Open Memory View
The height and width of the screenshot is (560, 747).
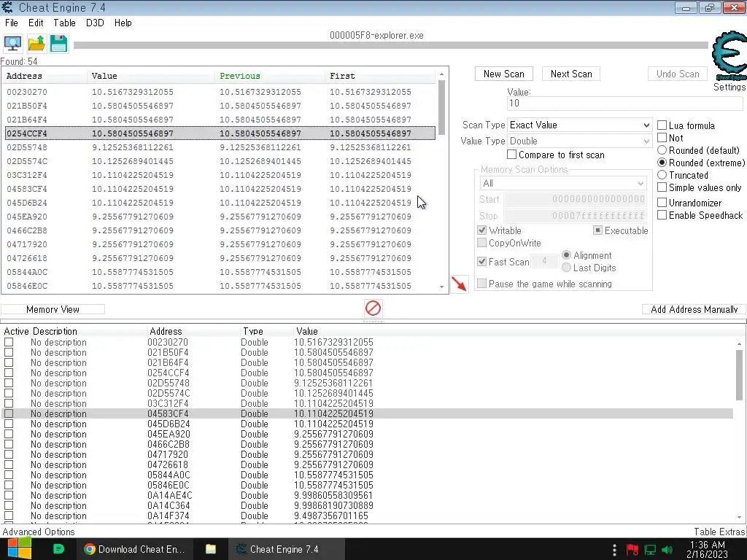(x=53, y=309)
